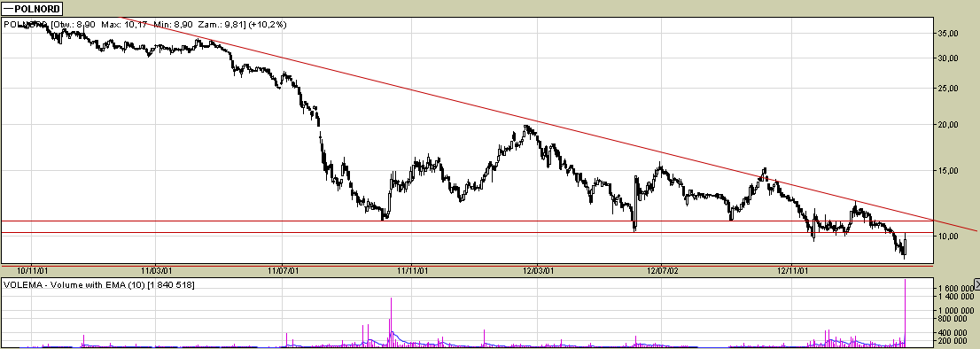Screen dimensions: 980x349
Task: Close the VOLEMA volume pane
Action: (976, 283)
